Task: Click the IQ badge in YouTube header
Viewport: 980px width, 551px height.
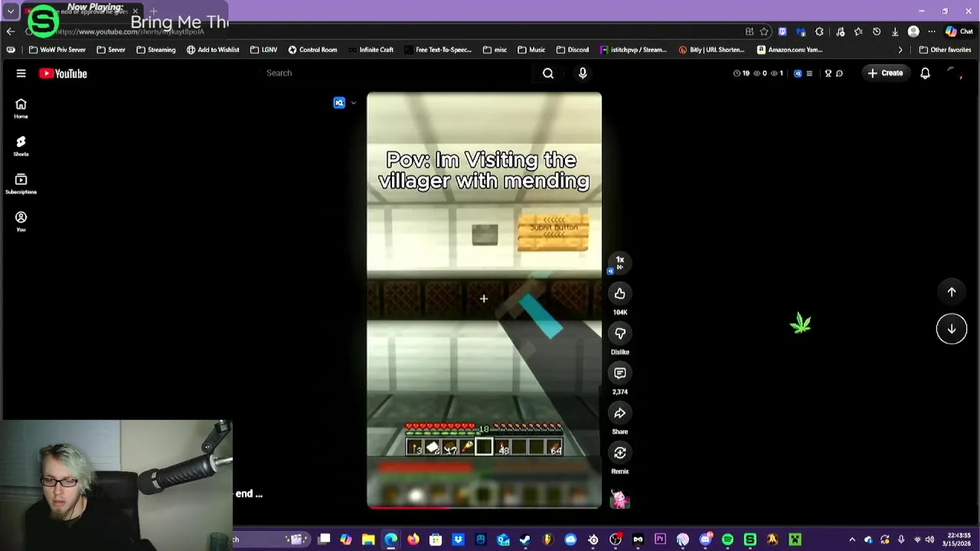Action: 798,73
